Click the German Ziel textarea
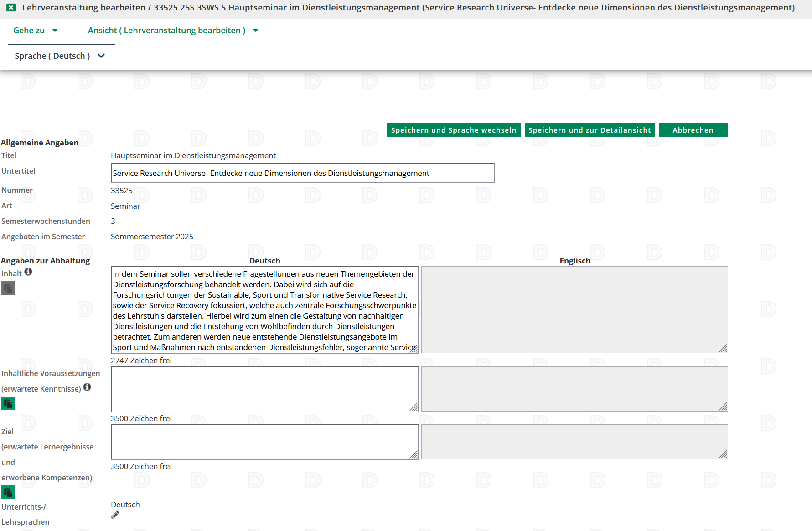The image size is (812, 531). tap(264, 442)
